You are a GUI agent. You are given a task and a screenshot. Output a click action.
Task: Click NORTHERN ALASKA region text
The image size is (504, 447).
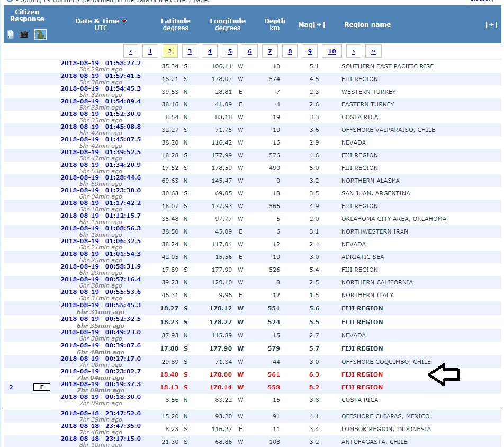(x=370, y=181)
